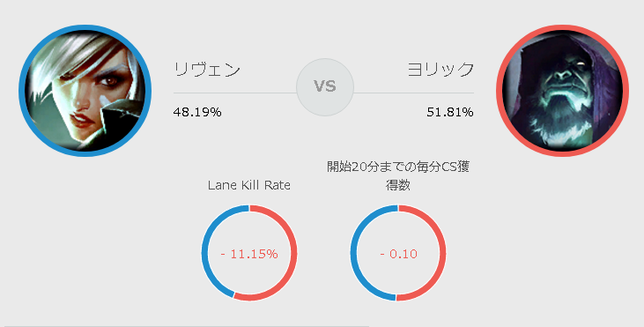Click the -0.10 value in chart

(x=399, y=254)
